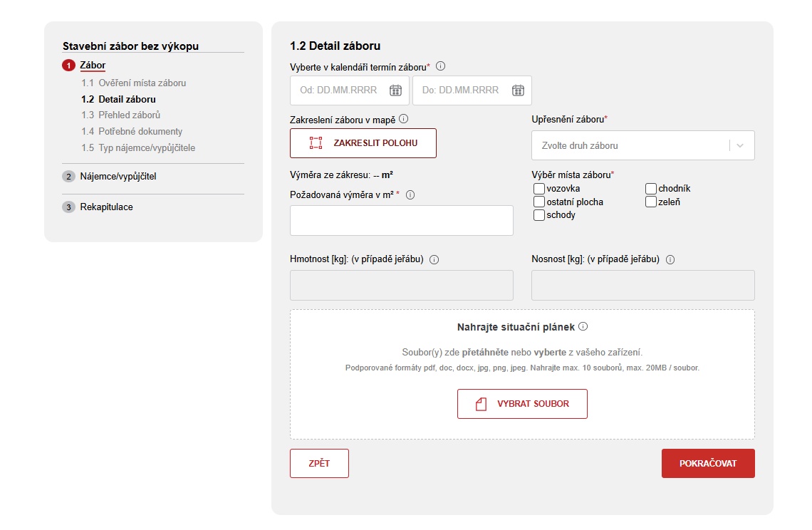Expand the Nájemce/vypůjčitel step in sidebar
The height and width of the screenshot is (530, 812).
click(x=118, y=177)
